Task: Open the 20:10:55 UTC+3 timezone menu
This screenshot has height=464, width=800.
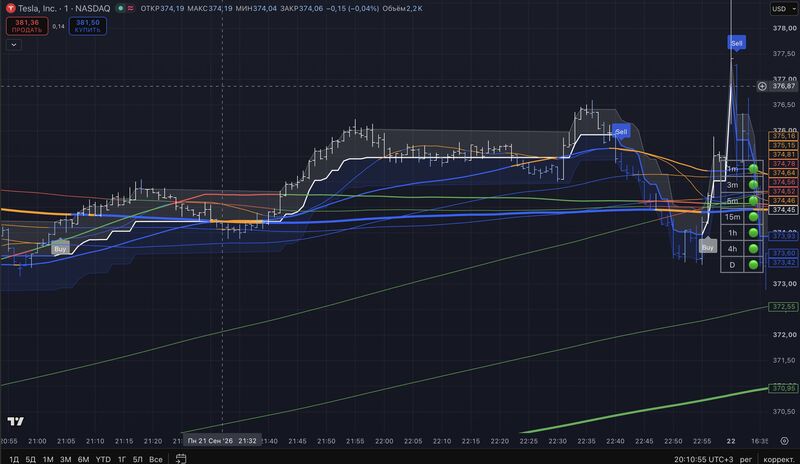Action: click(706, 459)
